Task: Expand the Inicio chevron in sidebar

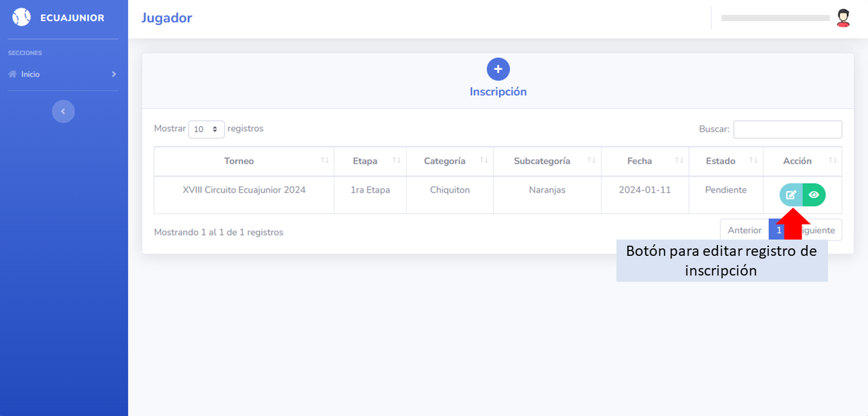Action: click(114, 75)
